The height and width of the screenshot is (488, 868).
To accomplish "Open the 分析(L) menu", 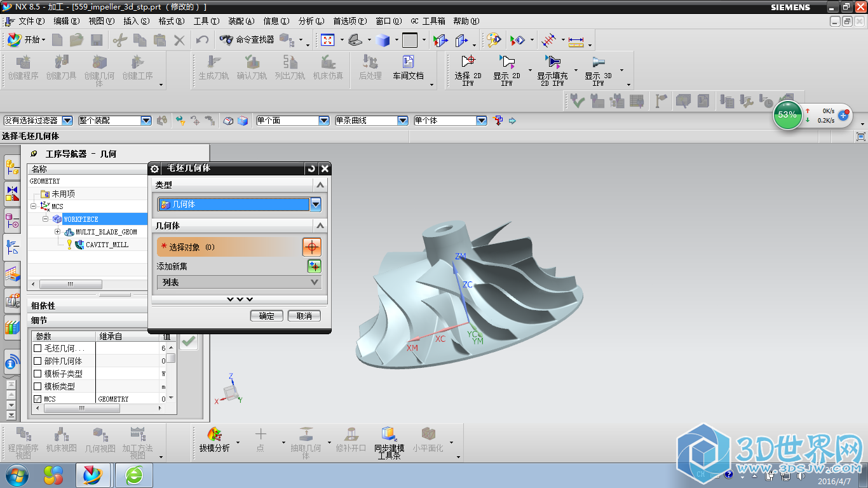I will pyautogui.click(x=311, y=21).
